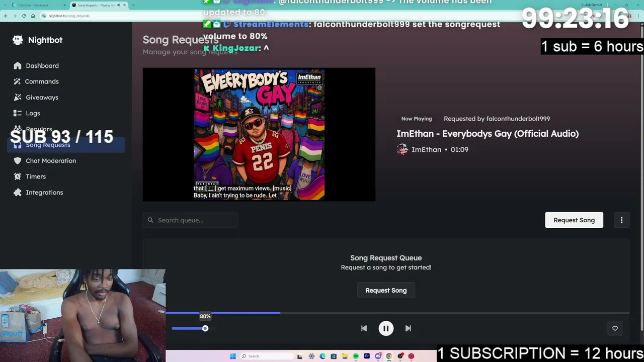Image resolution: width=644 pixels, height=362 pixels.
Task: Open Settings from the taskbar
Action: point(311,356)
